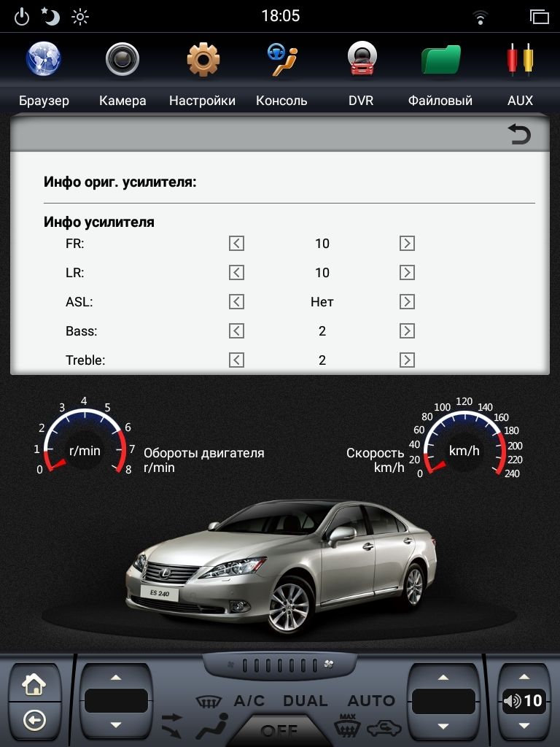Tap the Lexus ES 240 car image
The image size is (560, 747).
point(281,567)
